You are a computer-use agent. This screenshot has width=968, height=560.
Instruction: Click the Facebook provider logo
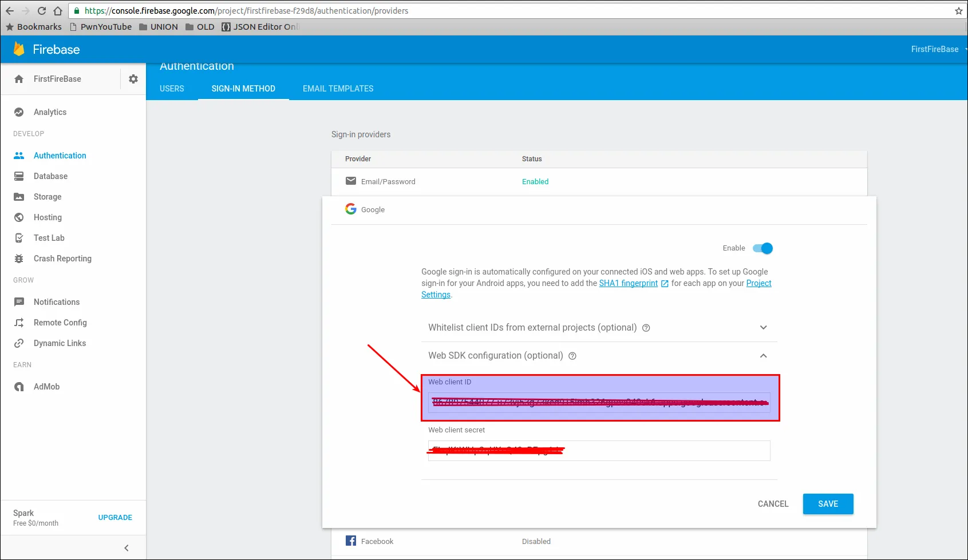(x=351, y=541)
